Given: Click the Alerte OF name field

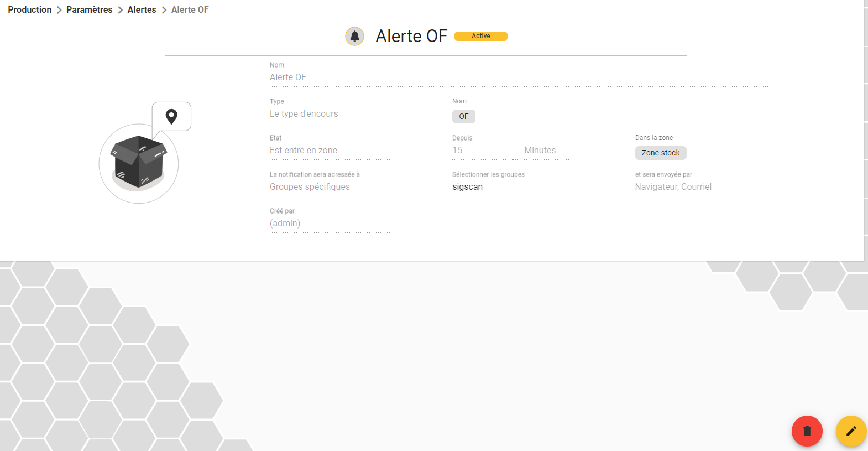Looking at the screenshot, I should coord(521,77).
